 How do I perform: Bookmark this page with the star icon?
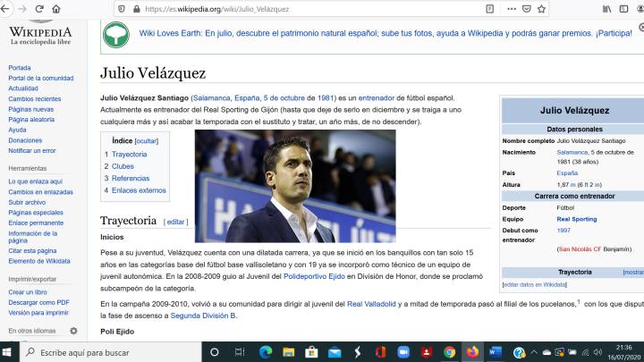[x=542, y=9]
